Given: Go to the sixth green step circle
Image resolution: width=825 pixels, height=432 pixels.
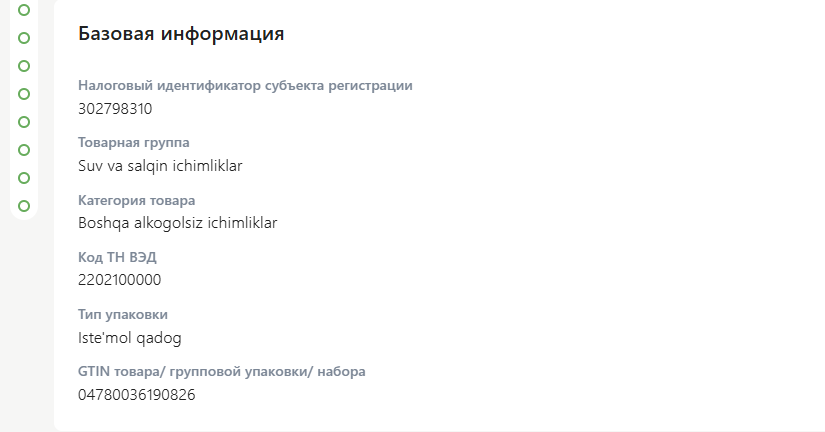Looking at the screenshot, I should tap(24, 150).
